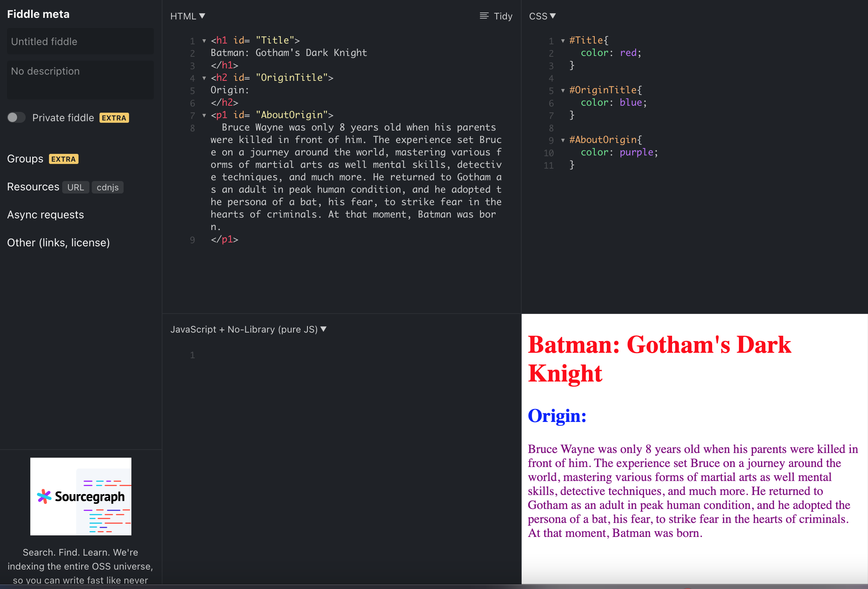The image size is (868, 589).
Task: Click the EXTRA badge beside Groups
Action: (x=64, y=159)
